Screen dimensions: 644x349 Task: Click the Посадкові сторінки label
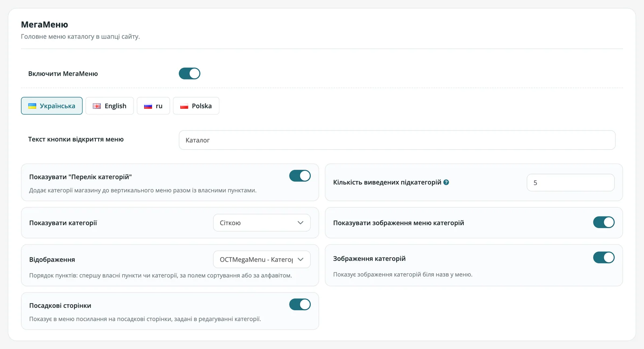[60, 305]
